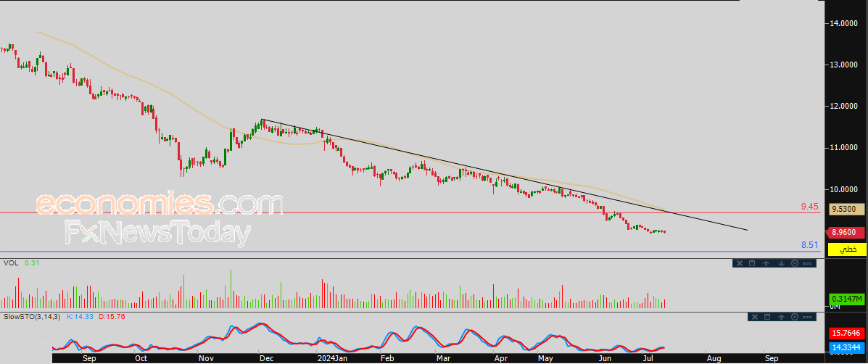Click the Mar timeline label
The image size is (868, 364).
(x=443, y=358)
